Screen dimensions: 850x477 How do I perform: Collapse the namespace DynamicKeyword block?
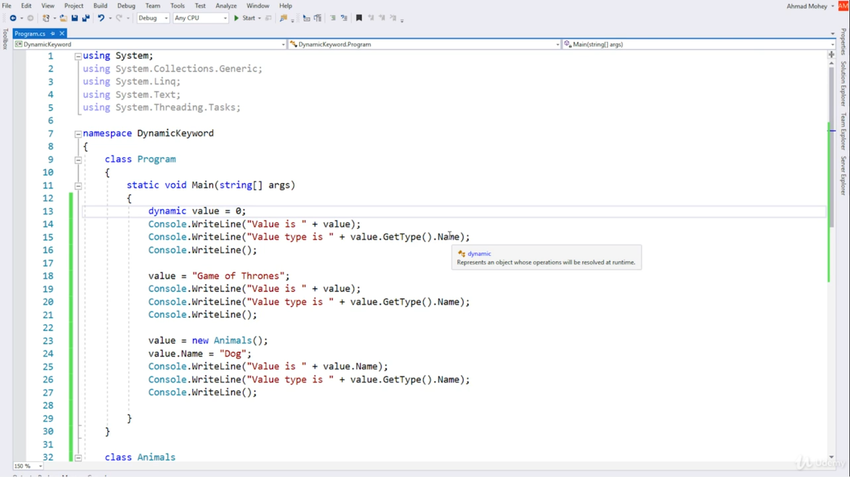pyautogui.click(x=78, y=133)
